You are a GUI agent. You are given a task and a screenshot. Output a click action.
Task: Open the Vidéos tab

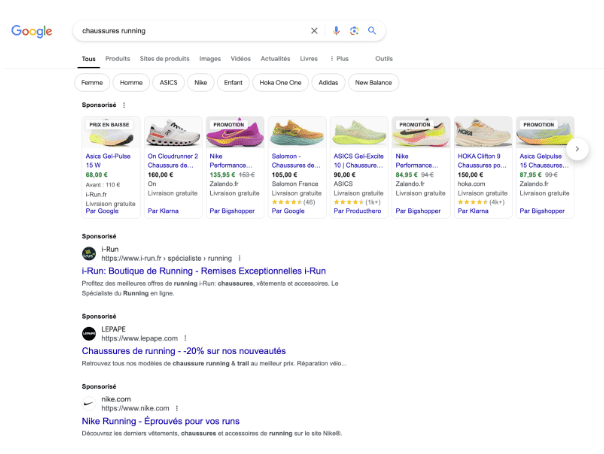pos(240,59)
